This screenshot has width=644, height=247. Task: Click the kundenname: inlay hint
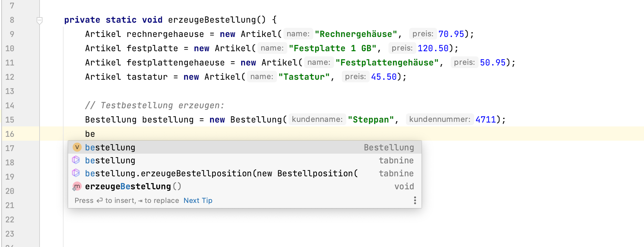click(x=317, y=120)
